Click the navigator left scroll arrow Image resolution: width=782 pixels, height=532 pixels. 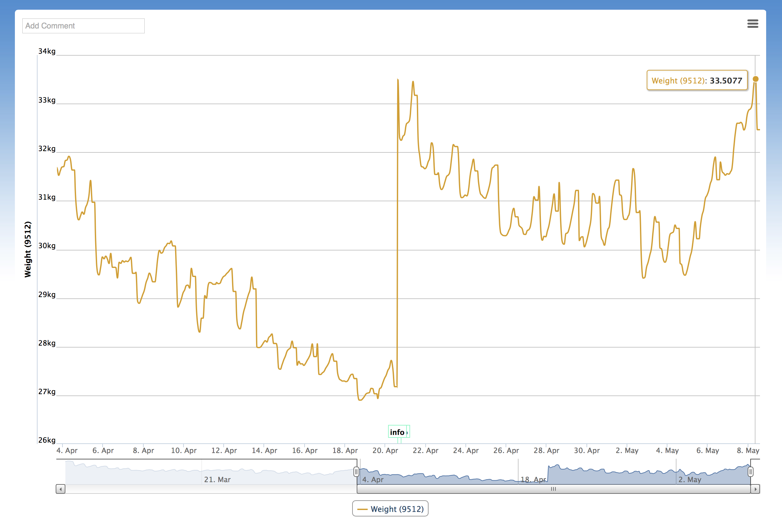coord(61,489)
